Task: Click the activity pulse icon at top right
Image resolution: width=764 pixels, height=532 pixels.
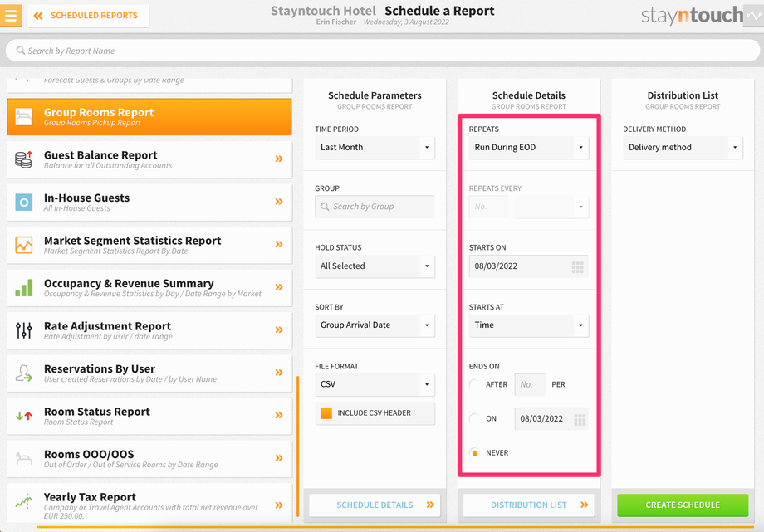Action: [x=754, y=16]
